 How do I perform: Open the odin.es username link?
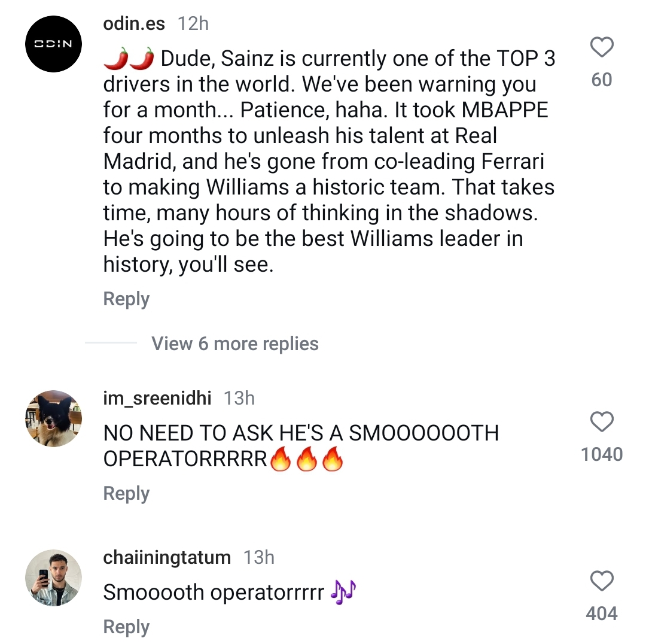[134, 23]
